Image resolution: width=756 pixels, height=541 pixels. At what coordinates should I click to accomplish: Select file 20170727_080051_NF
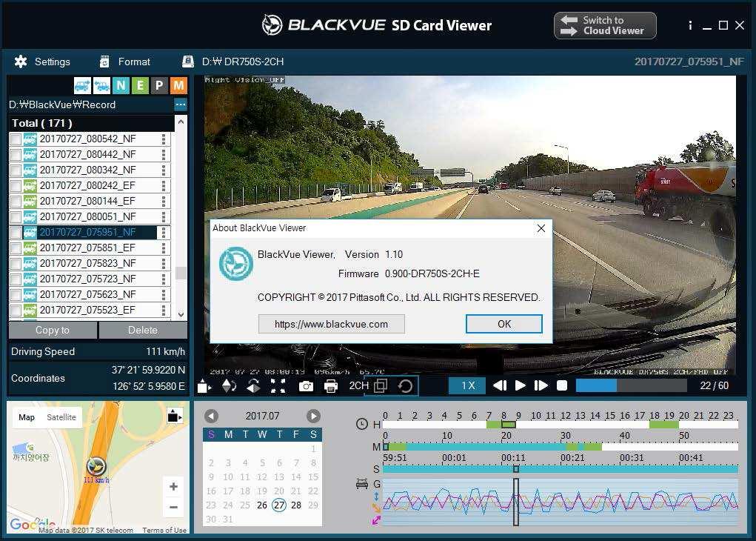point(88,216)
